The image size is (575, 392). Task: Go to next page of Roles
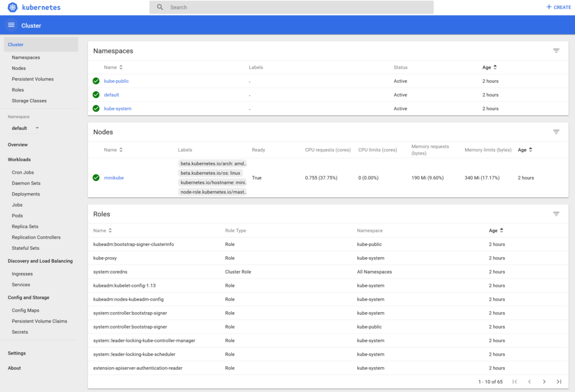point(544,382)
